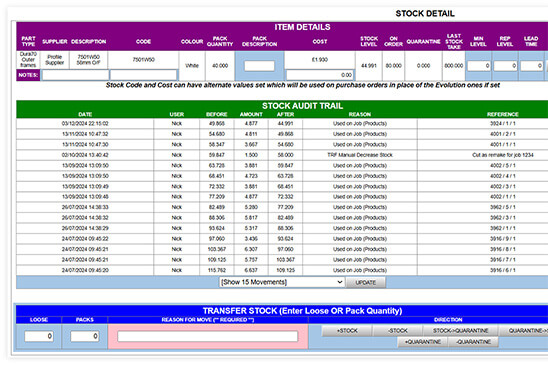Click the reference 3962 / 5 / 1
The image size is (548, 367).
[503, 207]
